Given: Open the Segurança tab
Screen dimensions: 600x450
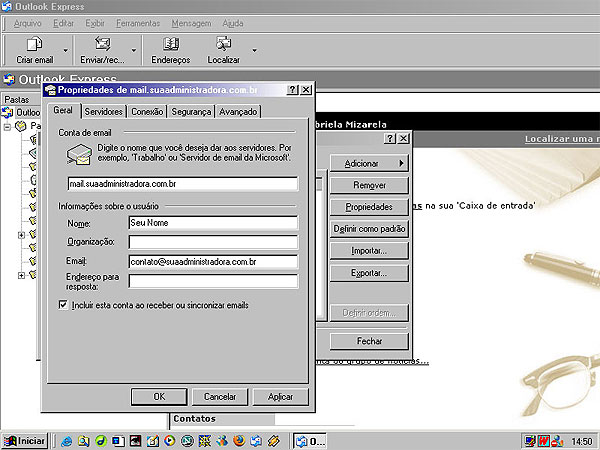Looking at the screenshot, I should pyautogui.click(x=191, y=111).
